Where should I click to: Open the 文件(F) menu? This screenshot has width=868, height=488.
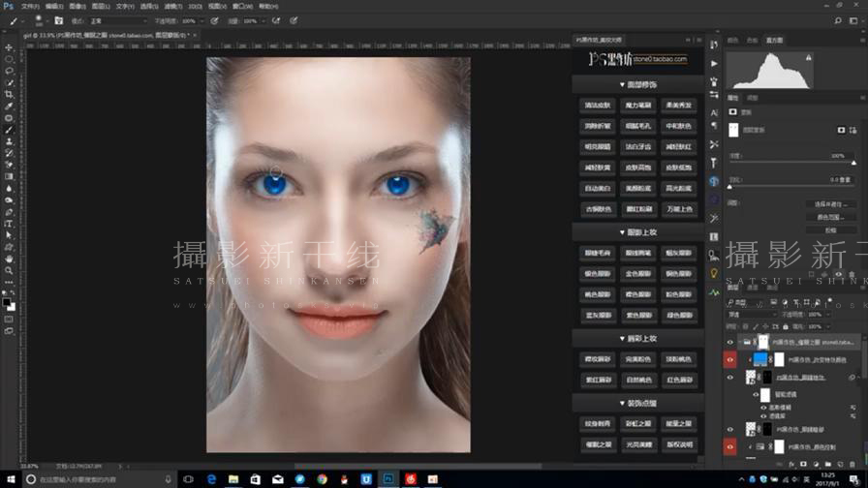coord(30,6)
